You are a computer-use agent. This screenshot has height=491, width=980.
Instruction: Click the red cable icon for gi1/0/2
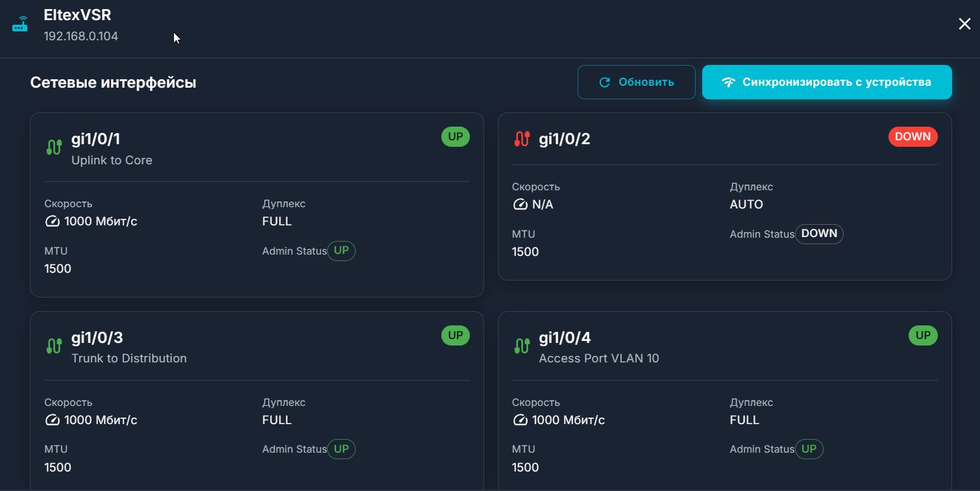pos(522,138)
